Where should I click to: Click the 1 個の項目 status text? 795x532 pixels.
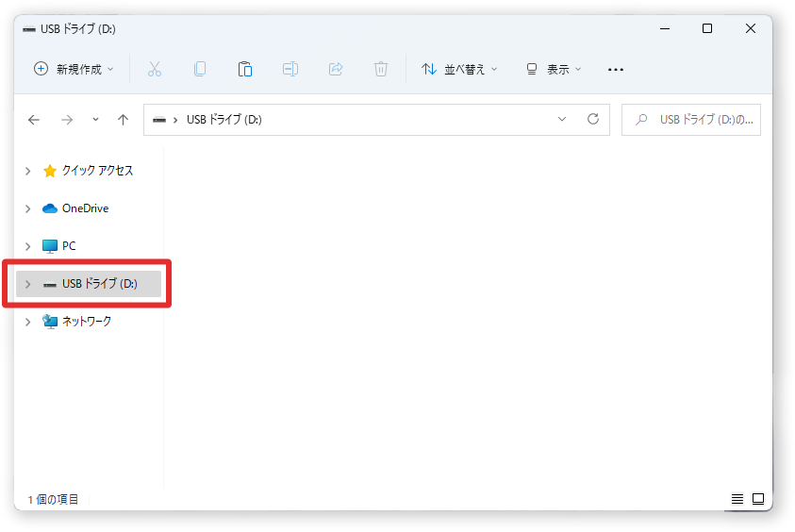pos(53,500)
